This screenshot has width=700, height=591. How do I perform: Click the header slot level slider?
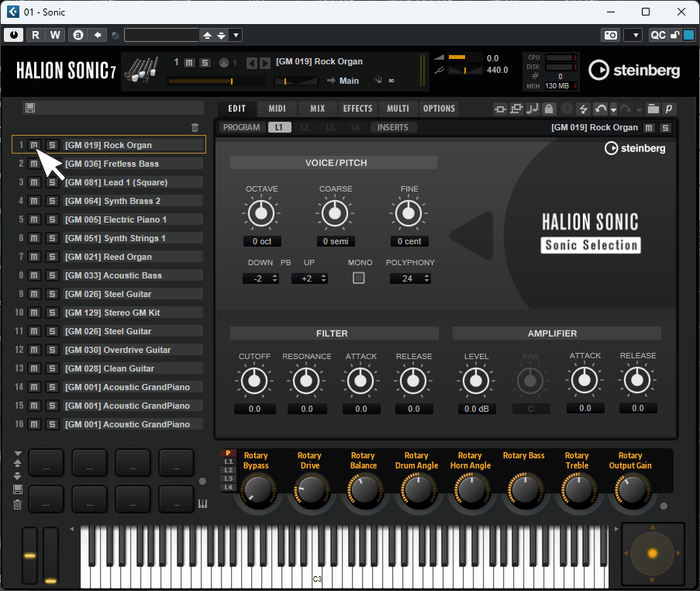coord(216,81)
